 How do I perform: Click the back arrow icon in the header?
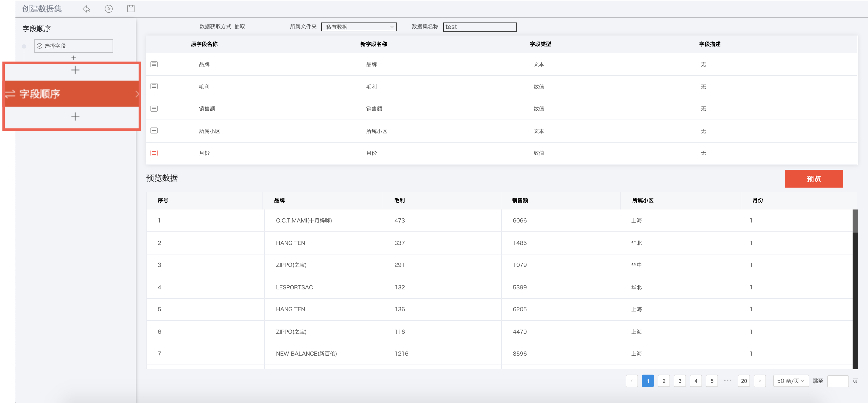click(x=86, y=9)
